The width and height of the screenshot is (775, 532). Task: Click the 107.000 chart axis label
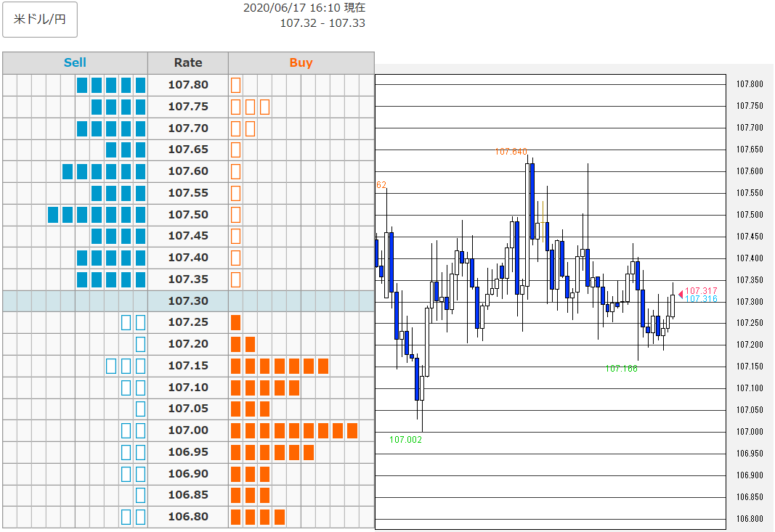pos(750,432)
